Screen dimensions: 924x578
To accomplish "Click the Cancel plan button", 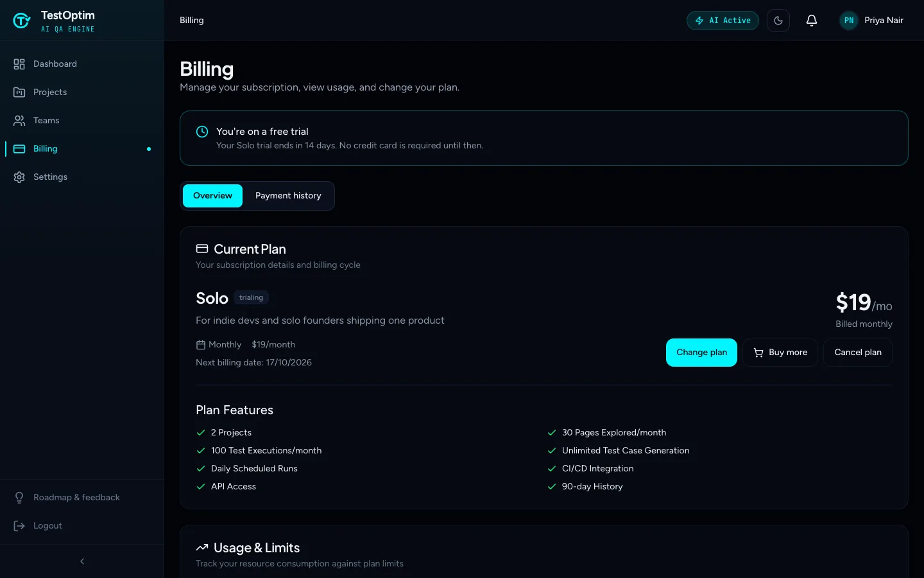I will (x=858, y=353).
